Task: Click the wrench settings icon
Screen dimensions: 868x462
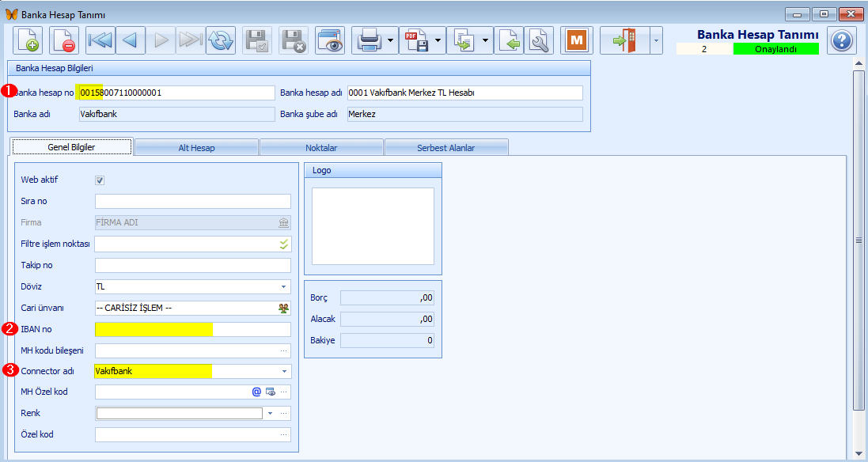Action: click(x=539, y=40)
